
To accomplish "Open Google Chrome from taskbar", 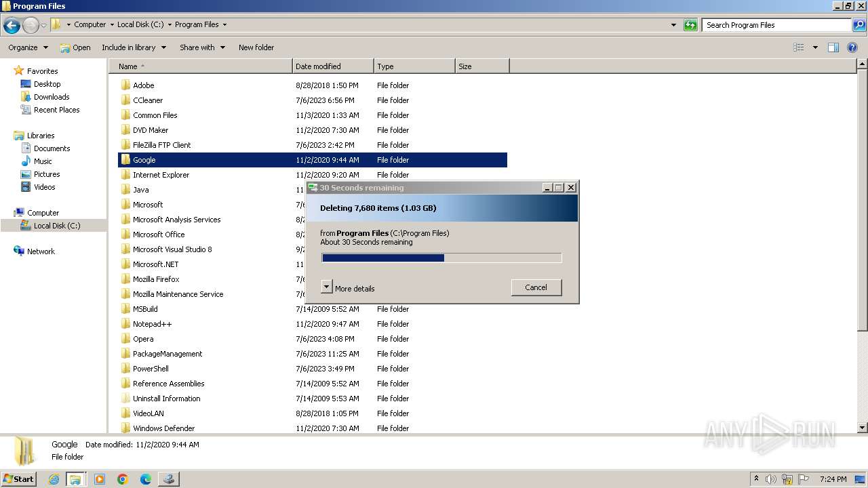I will click(123, 479).
